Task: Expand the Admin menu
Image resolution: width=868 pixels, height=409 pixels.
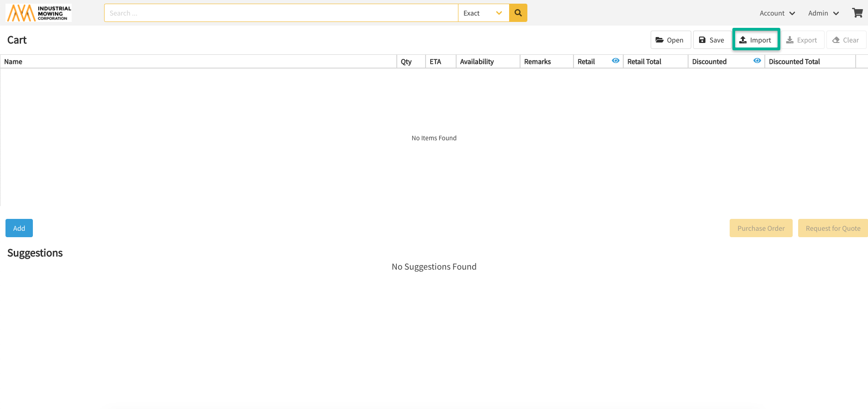Action: [823, 13]
